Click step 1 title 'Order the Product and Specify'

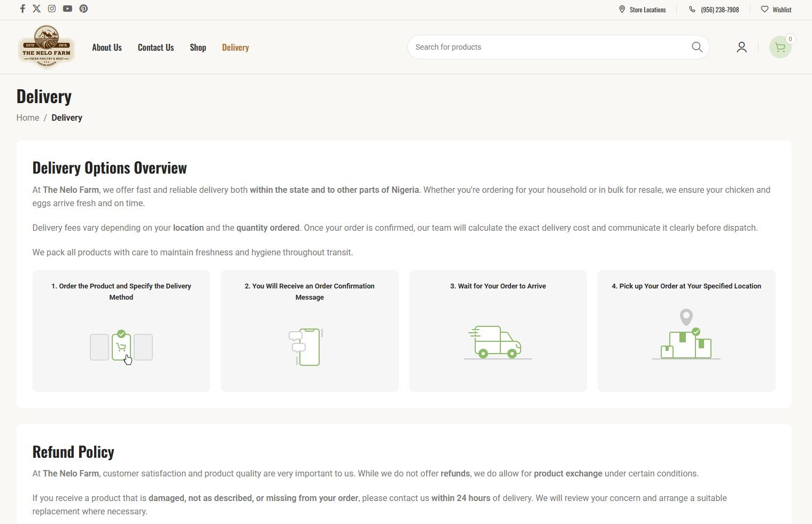tap(121, 292)
